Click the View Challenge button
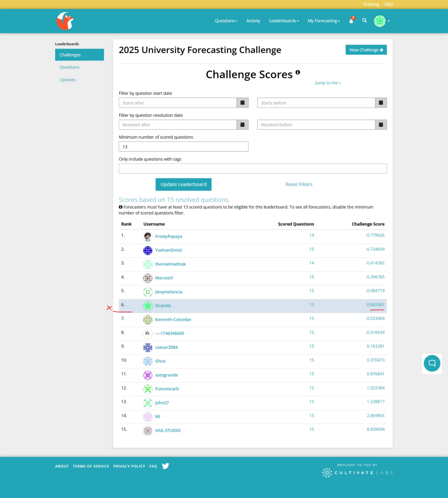Screen dimensions: 448x498 [x=366, y=50]
